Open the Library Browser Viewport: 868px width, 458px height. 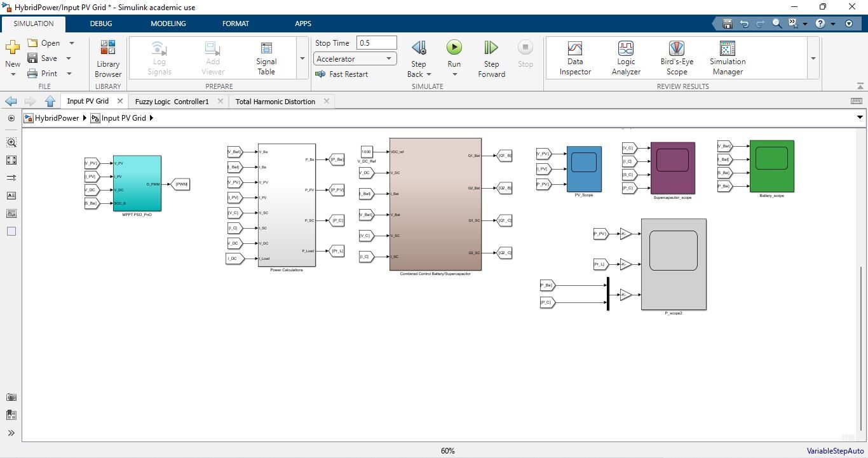click(x=108, y=58)
